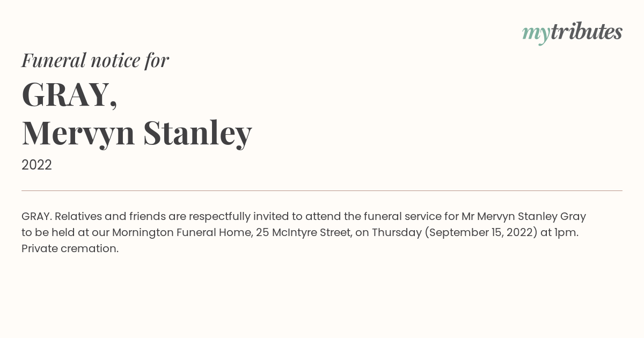Viewport: 644px width, 338px height.
Task: Click the large "GRAY," surname heading
Action: click(69, 94)
